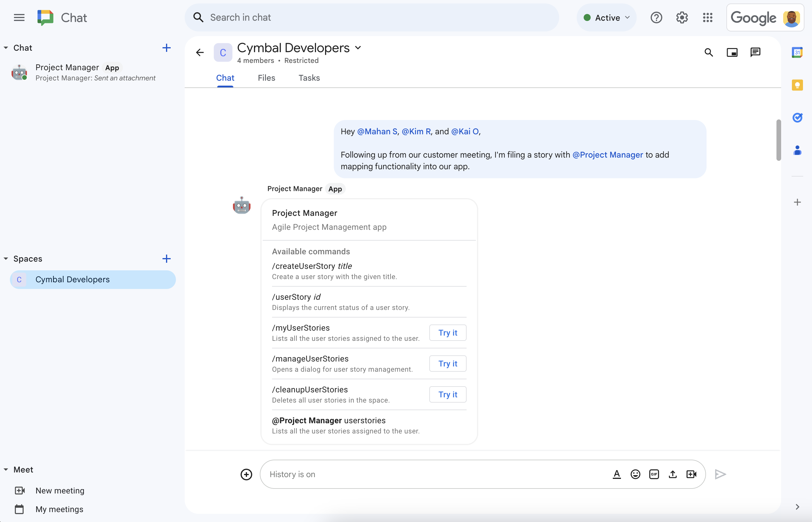Click the add attachment plus icon
Image resolution: width=812 pixels, height=522 pixels.
[x=246, y=474]
